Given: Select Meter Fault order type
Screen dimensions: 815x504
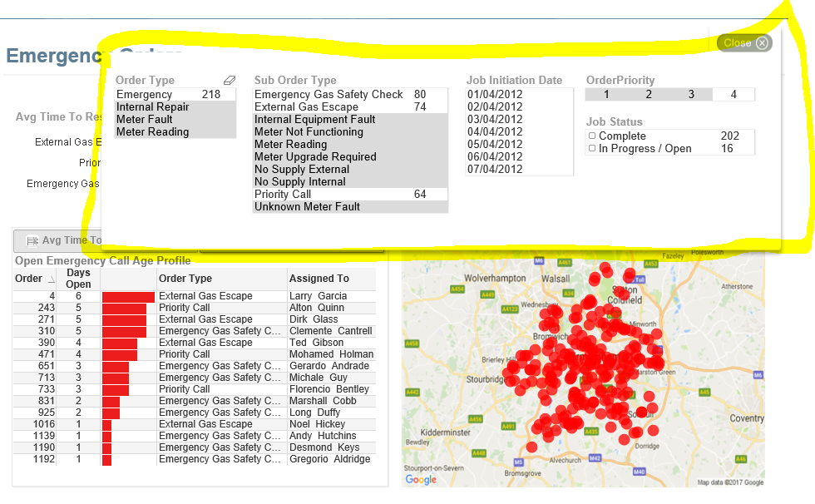Looking at the screenshot, I should (175, 120).
